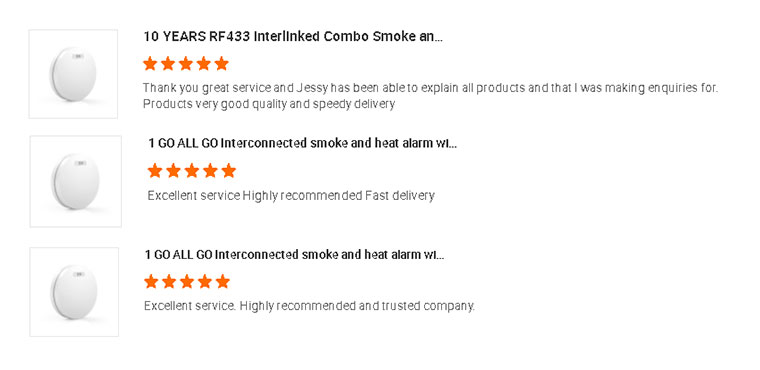
Task: Click the 'Excellent service Highly recommended Fast delivery' review text
Action: point(291,196)
